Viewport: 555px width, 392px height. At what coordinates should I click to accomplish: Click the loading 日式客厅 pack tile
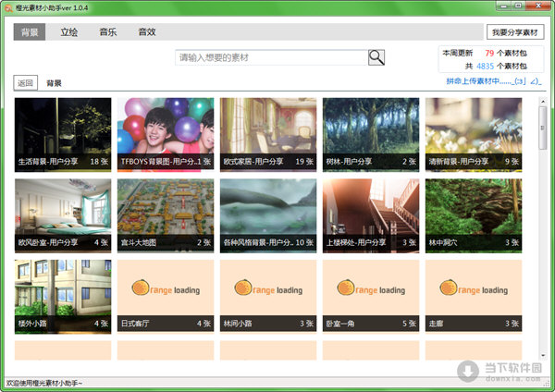tap(166, 294)
